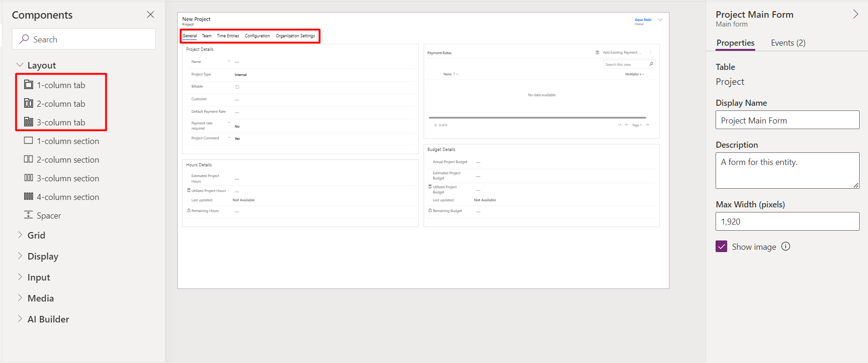868x363 pixels.
Task: Collapse the Layout group
Action: (20, 65)
